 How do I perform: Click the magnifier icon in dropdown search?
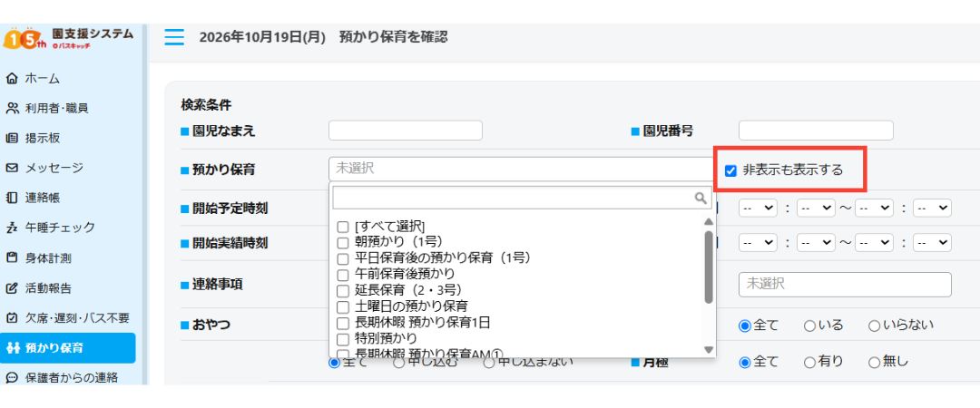[701, 198]
